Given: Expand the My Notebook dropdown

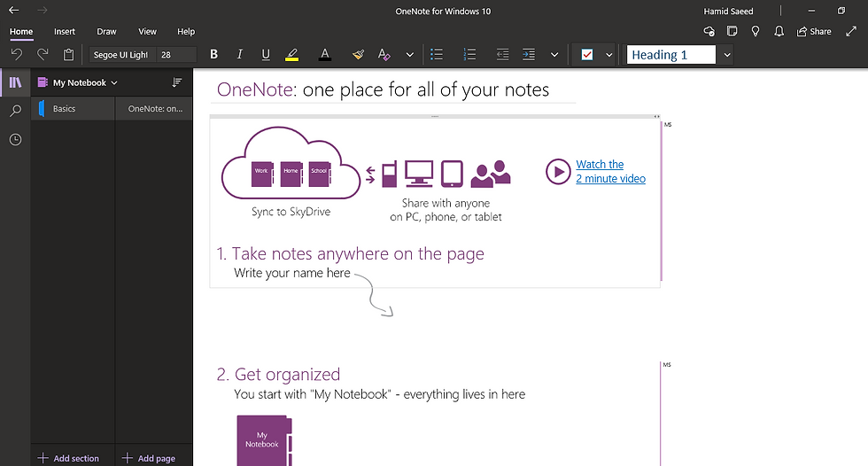Looking at the screenshot, I should pyautogui.click(x=78, y=82).
